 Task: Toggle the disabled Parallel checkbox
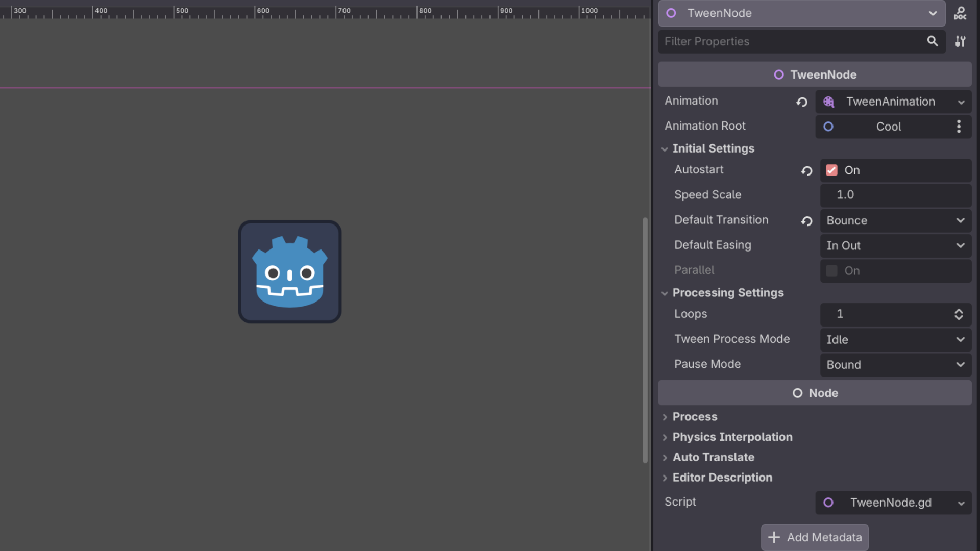pyautogui.click(x=831, y=271)
